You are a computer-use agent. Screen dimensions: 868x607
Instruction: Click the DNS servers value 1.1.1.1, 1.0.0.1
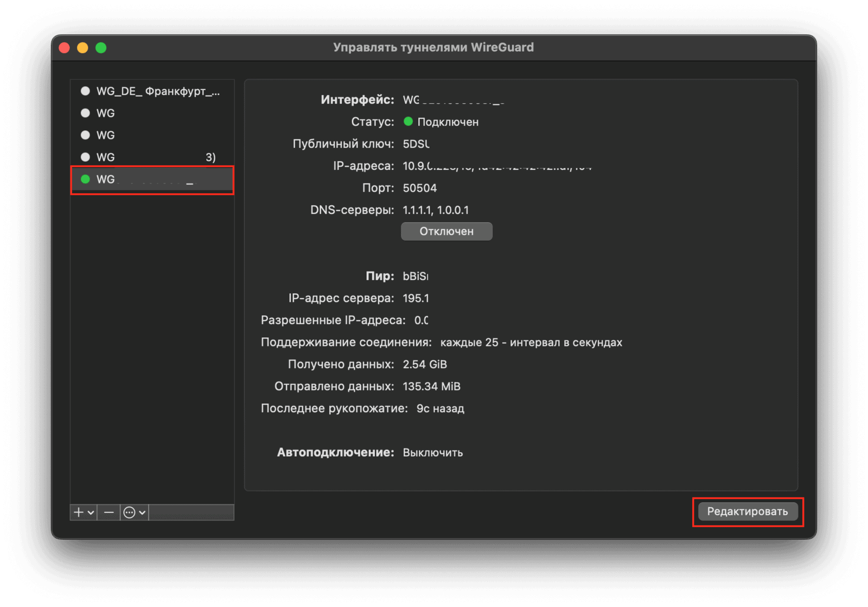pos(435,210)
